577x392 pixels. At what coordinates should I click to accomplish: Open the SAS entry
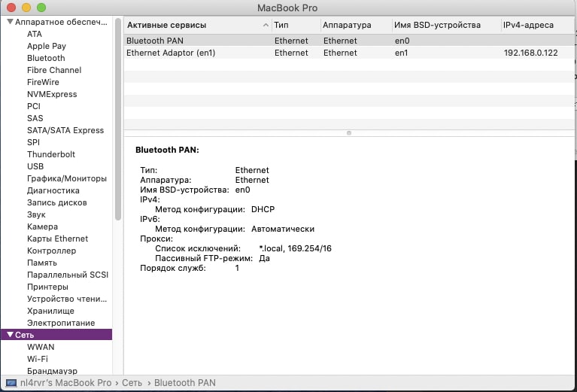(x=35, y=118)
